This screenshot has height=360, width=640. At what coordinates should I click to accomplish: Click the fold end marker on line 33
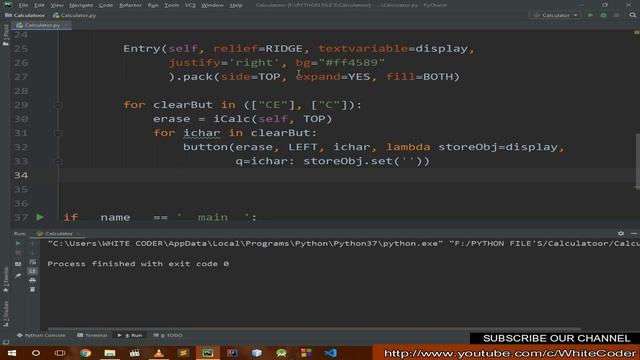[58, 161]
